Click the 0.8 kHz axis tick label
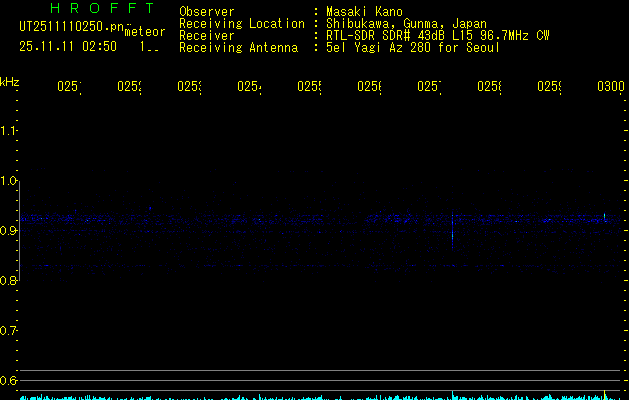 tap(8, 281)
